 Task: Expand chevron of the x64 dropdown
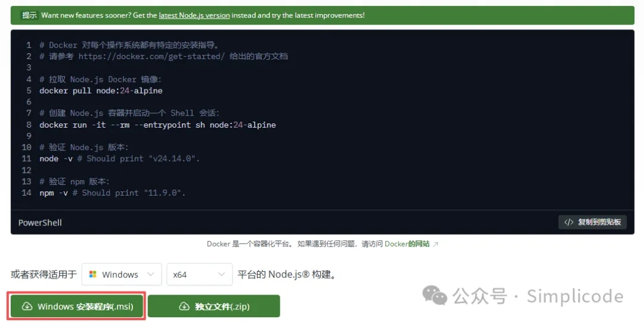pyautogui.click(x=221, y=274)
